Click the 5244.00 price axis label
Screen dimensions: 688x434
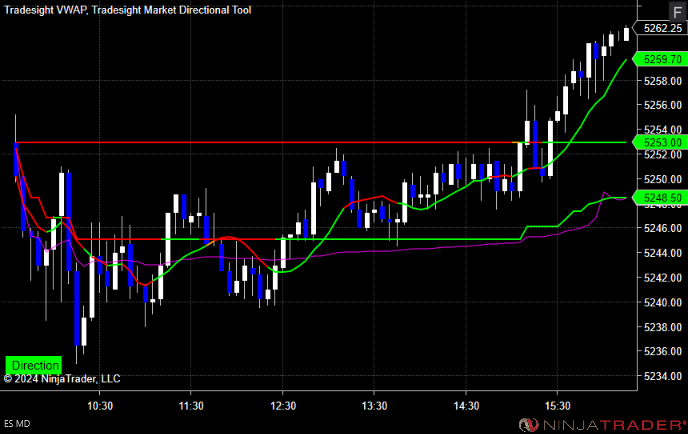663,253
